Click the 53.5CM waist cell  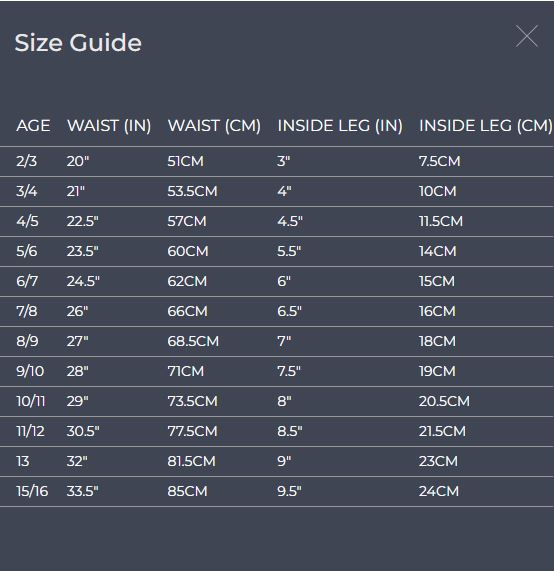point(193,191)
